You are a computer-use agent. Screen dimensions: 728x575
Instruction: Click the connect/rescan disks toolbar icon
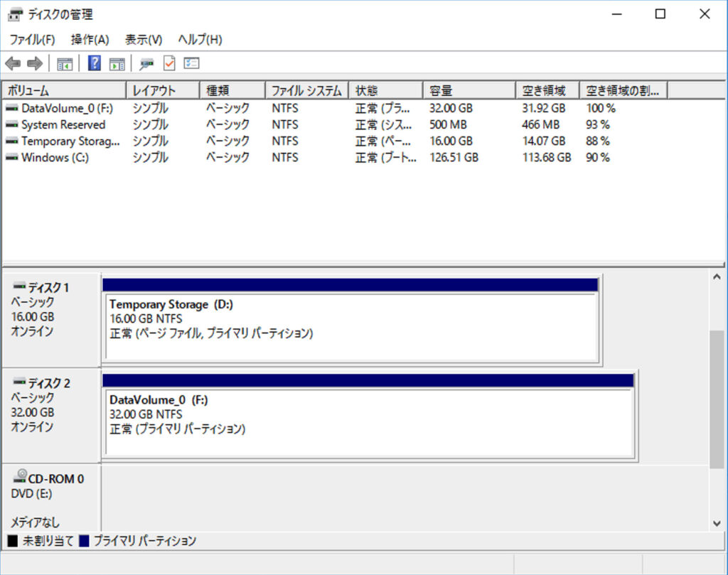coord(146,63)
